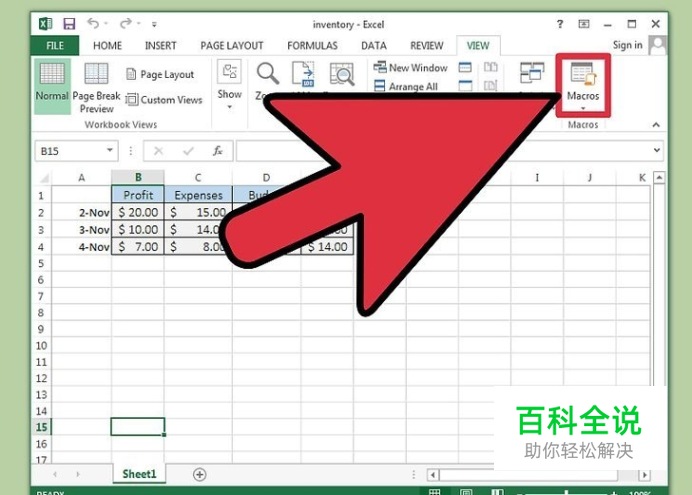The width and height of the screenshot is (692, 495).
Task: Switch to the DATA tab
Action: pos(373,45)
